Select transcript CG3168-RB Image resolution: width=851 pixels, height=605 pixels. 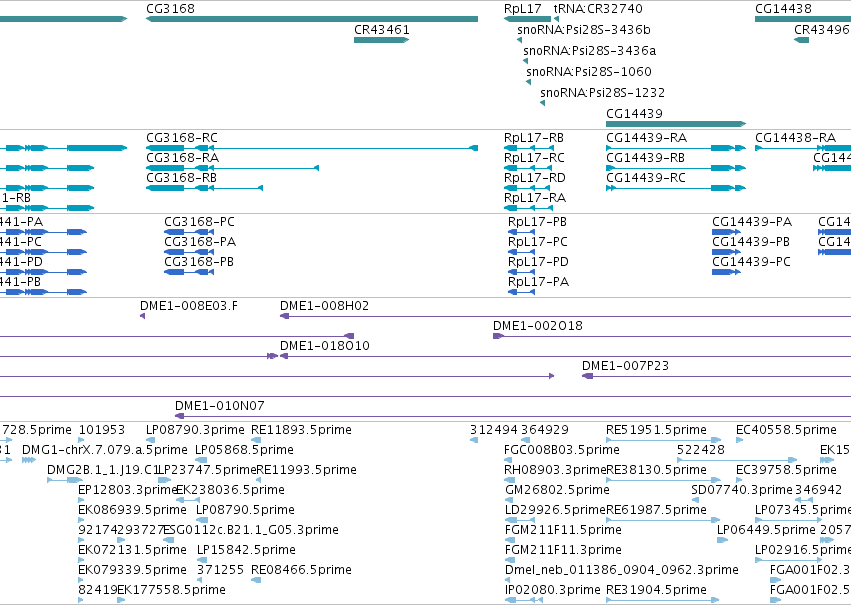tap(205, 188)
